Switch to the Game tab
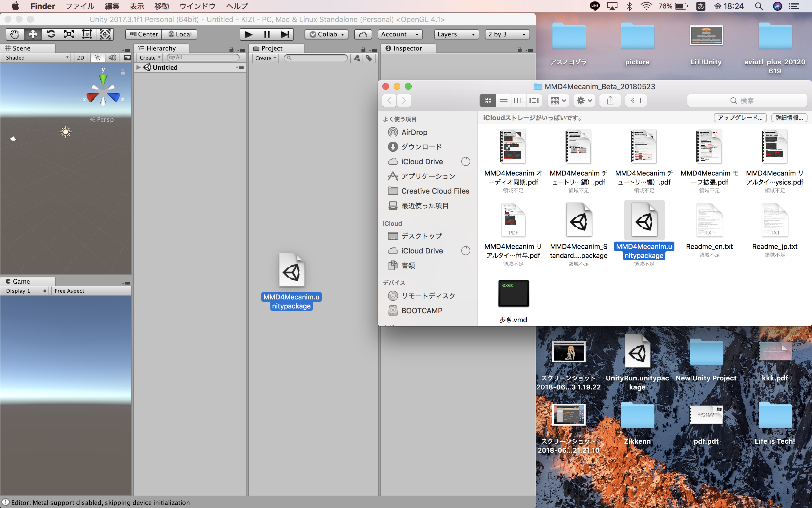 pos(28,282)
